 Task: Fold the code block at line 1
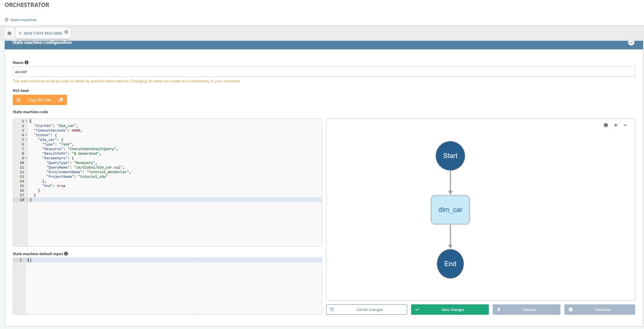pyautogui.click(x=26, y=121)
